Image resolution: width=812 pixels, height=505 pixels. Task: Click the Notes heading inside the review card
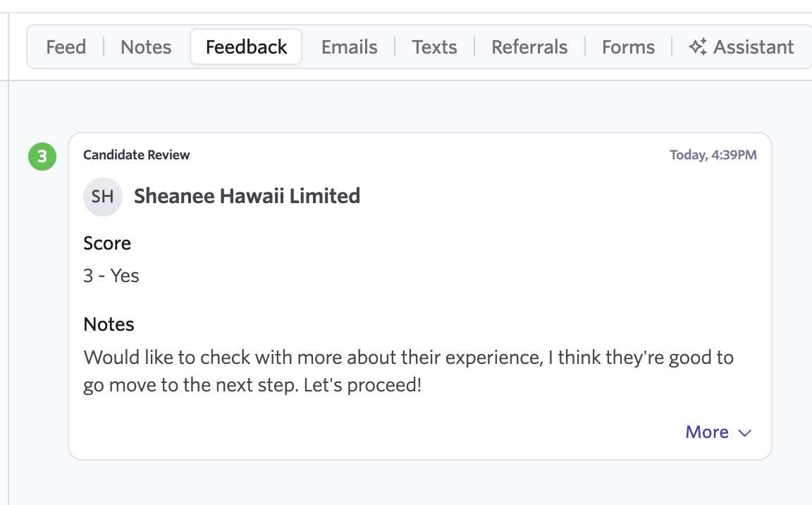click(109, 324)
